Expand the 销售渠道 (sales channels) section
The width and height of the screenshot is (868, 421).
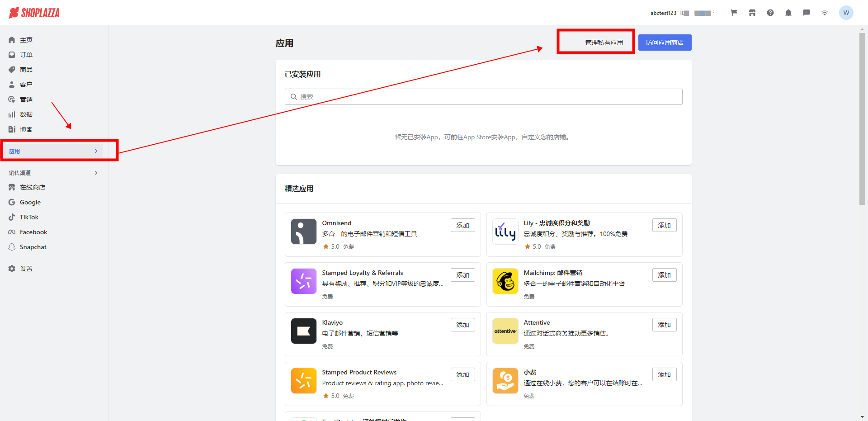(96, 172)
